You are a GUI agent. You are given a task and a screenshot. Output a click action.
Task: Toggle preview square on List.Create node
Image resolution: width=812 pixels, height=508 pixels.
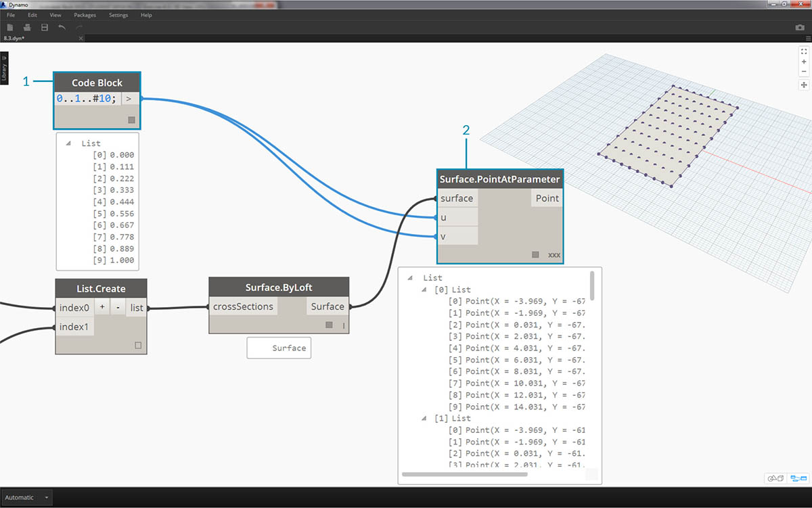[x=138, y=345]
